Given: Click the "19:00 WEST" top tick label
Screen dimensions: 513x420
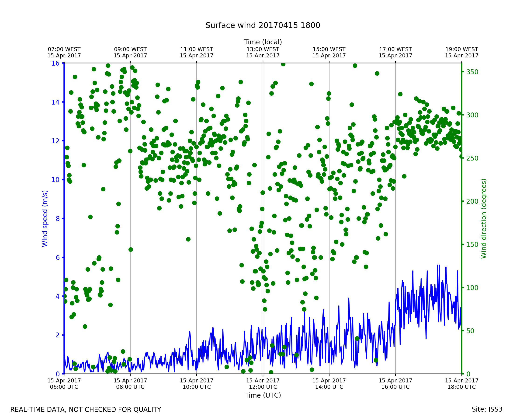Looking at the screenshot, I should point(461,49).
